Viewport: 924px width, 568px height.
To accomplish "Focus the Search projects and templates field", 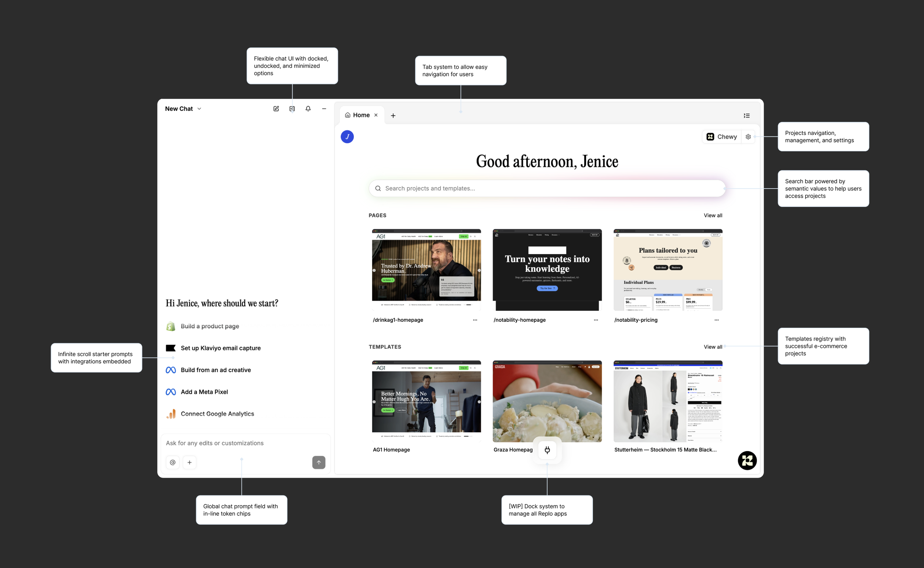I will click(x=546, y=189).
